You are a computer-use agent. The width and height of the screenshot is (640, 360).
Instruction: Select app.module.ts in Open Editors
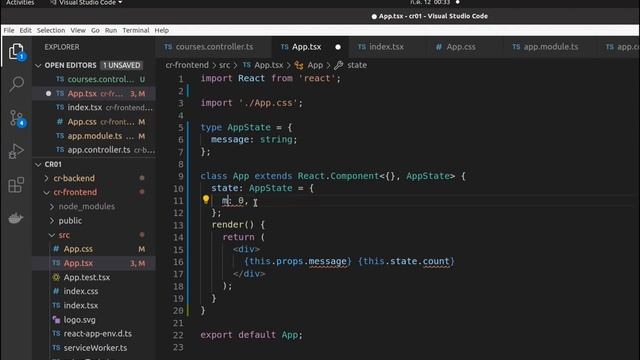94,136
